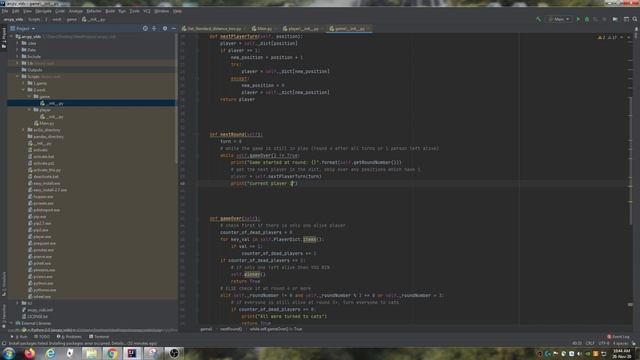640x360 pixels.
Task: Locate current file in Project panel
Action: coord(145,29)
